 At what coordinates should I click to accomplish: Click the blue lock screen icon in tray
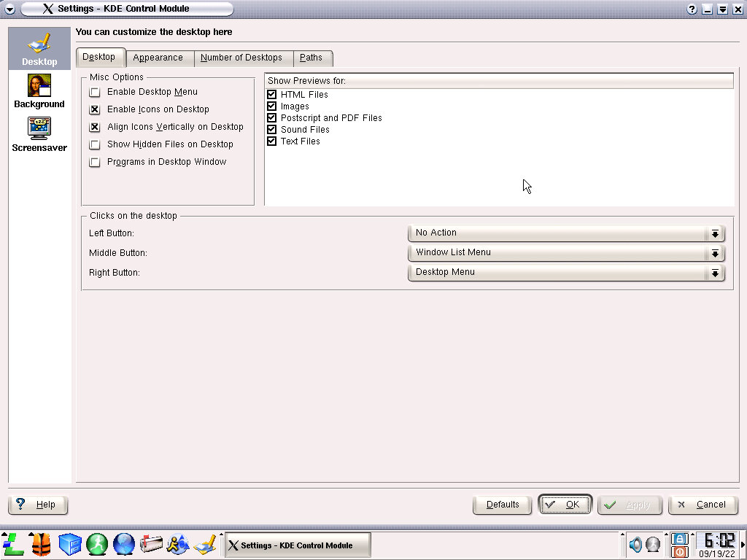point(679,538)
